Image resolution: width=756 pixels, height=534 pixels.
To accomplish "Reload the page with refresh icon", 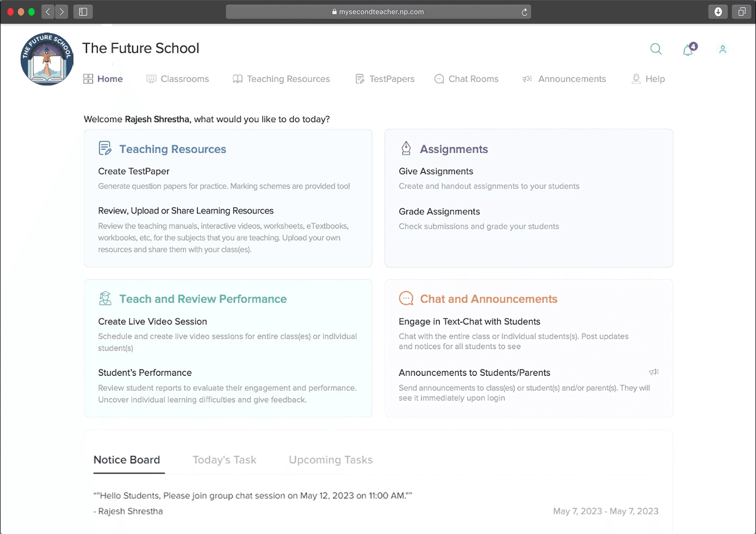I will coord(524,12).
